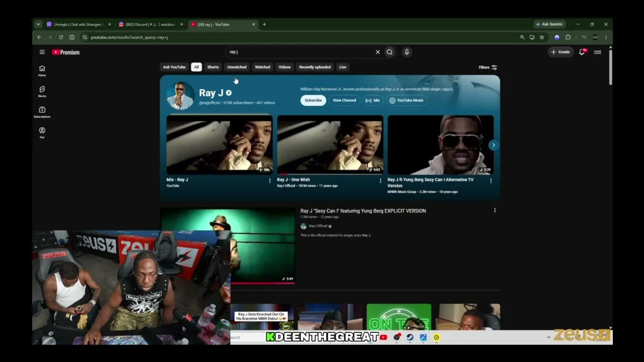
Task: Click the Ask YouTube chip
Action: coord(174,67)
